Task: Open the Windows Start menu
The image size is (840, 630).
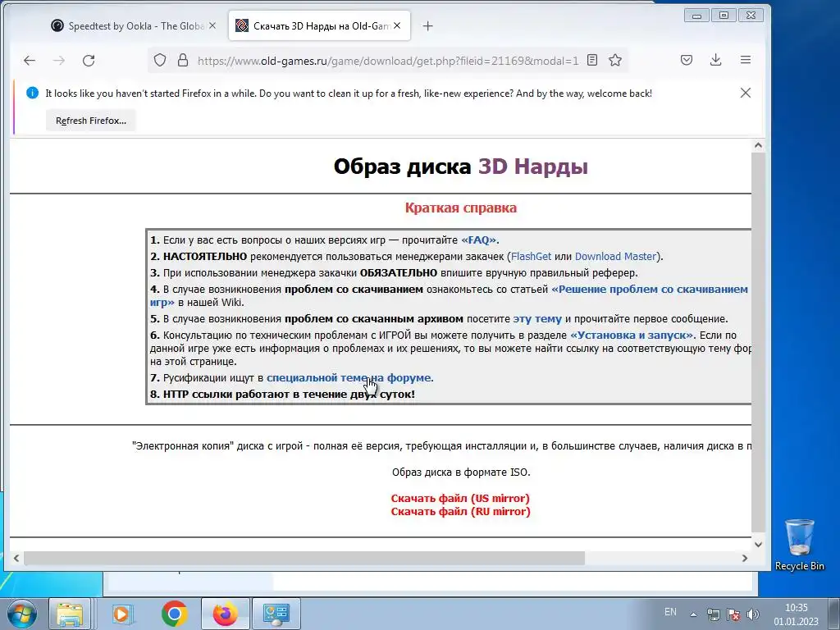Action: coord(21,614)
